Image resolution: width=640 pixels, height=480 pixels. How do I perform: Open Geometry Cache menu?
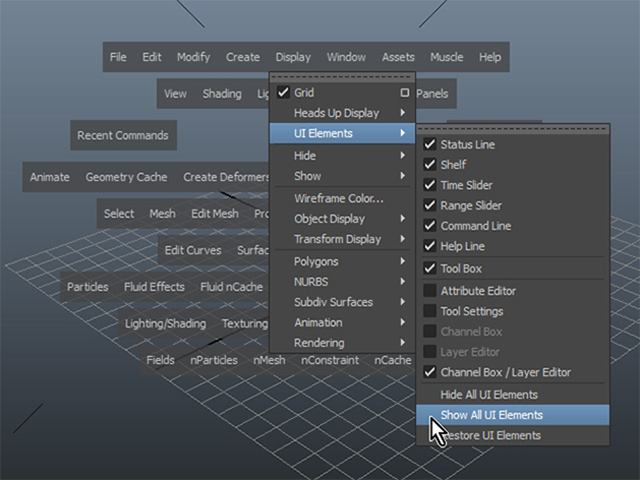(126, 177)
